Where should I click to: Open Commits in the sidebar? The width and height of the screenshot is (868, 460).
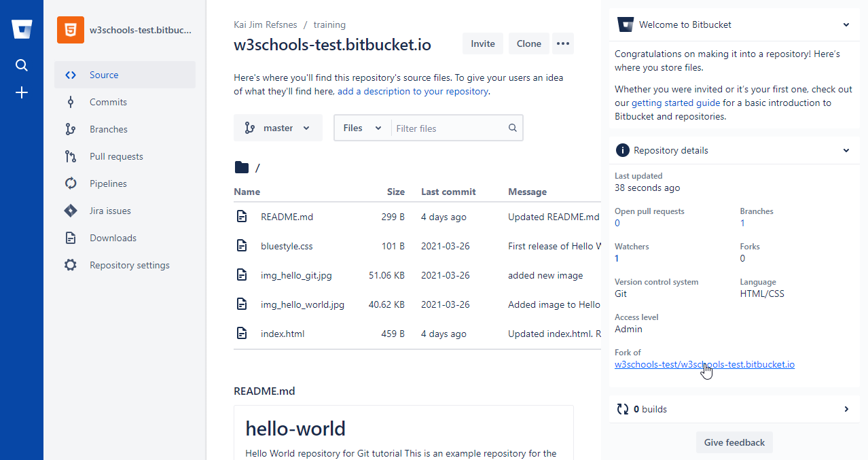click(125, 102)
